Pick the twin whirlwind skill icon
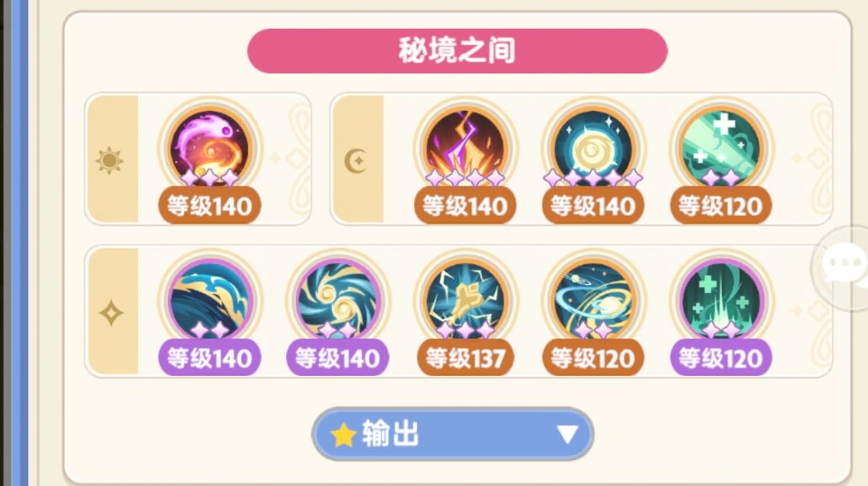Screen dimensions: 868x486 pos(338,300)
